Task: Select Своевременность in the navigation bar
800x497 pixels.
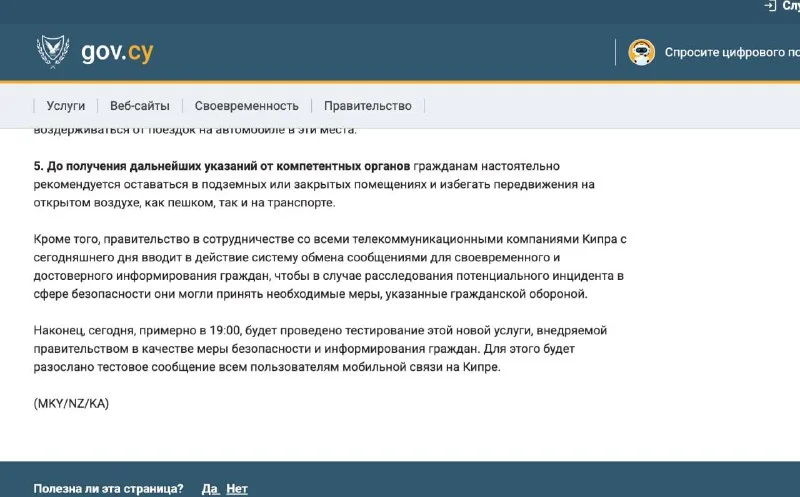Action: pos(246,106)
